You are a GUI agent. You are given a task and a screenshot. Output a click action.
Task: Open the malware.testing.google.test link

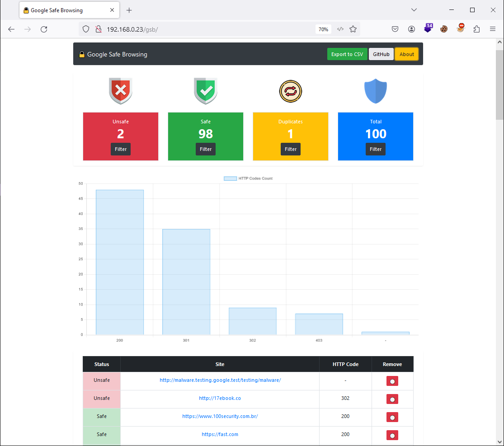(220, 380)
